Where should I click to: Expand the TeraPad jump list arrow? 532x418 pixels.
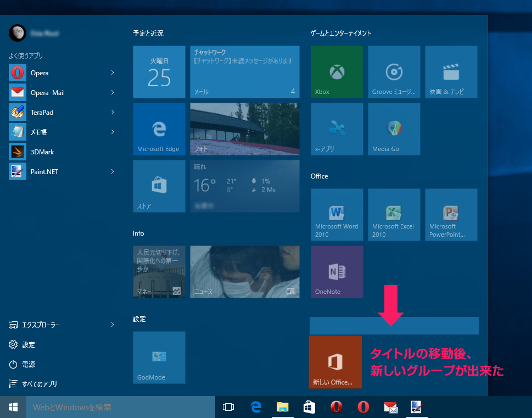[x=113, y=112]
